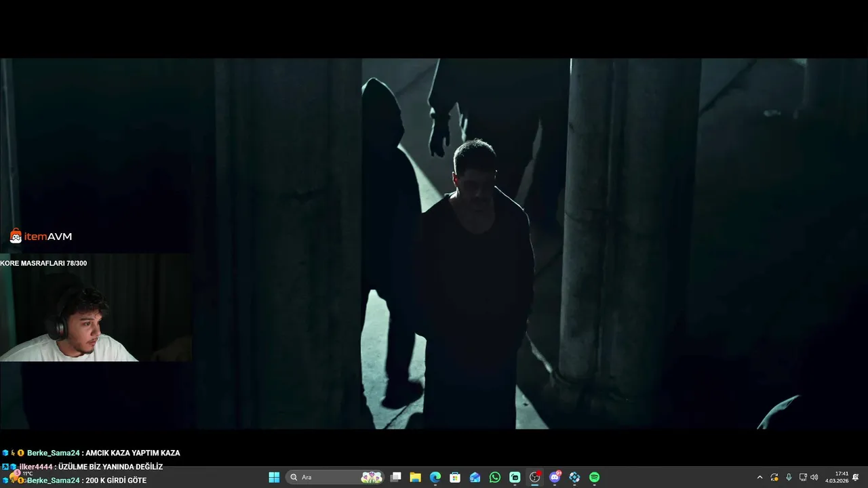
Task: Click the taskbar search box labeled Ara
Action: (x=336, y=477)
